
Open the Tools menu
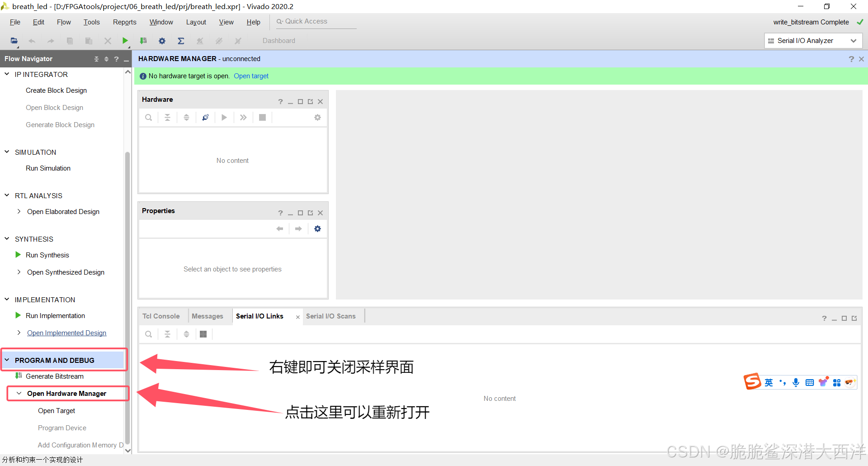point(91,22)
